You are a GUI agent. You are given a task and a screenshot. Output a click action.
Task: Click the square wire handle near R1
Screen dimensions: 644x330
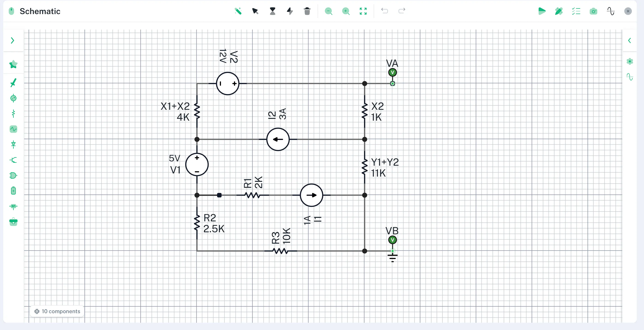coord(219,195)
